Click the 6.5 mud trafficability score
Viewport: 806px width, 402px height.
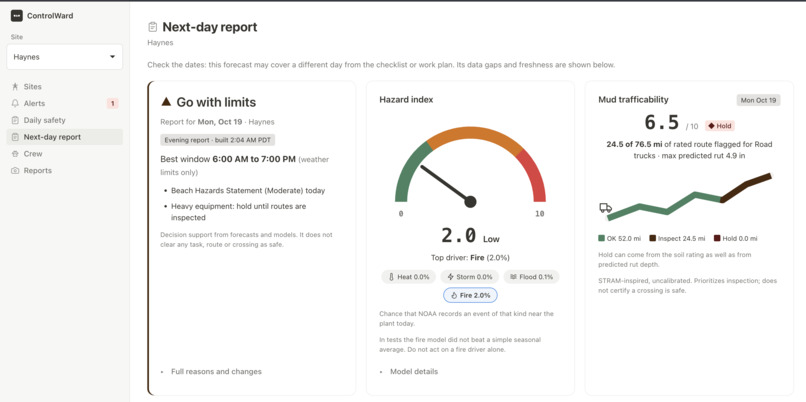point(662,123)
